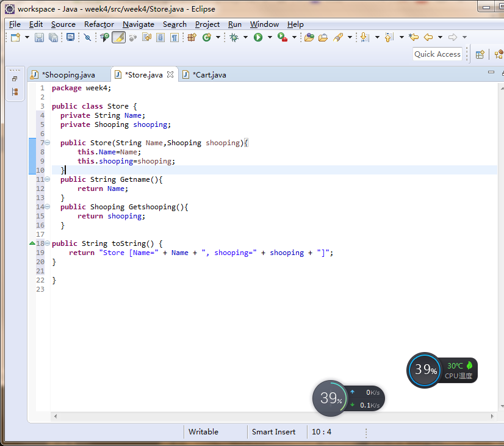Click the Skip All Breakpoints icon
The image size is (504, 446).
coord(87,37)
